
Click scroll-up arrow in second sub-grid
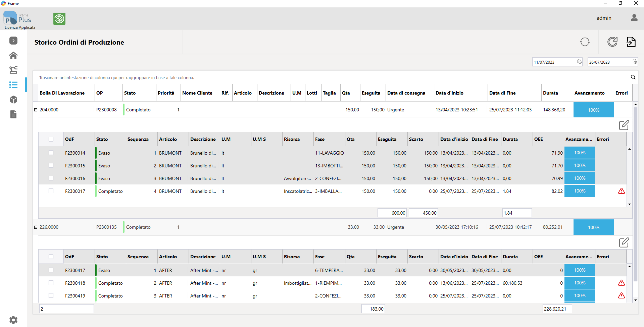[x=629, y=266]
